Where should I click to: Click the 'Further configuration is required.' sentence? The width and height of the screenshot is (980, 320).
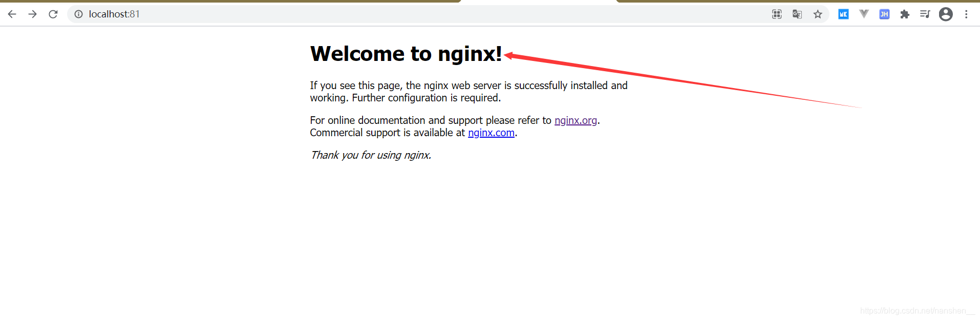pos(426,98)
